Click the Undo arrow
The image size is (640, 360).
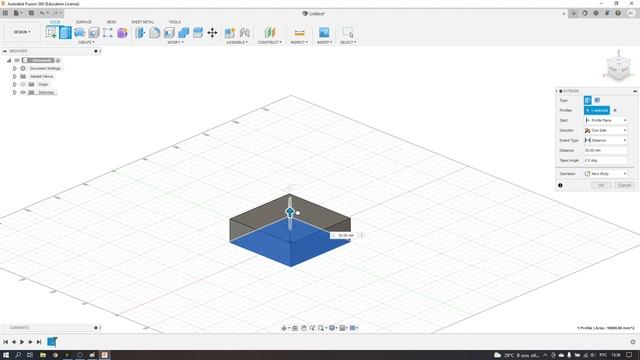(x=42, y=13)
